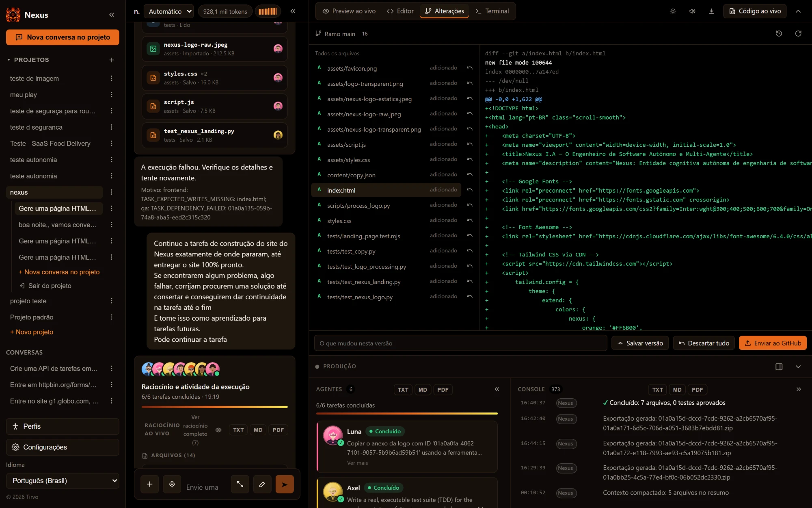Screen dimensions: 812x508
Task: Collapse the Agentes panel with double chevron
Action: pyautogui.click(x=497, y=389)
